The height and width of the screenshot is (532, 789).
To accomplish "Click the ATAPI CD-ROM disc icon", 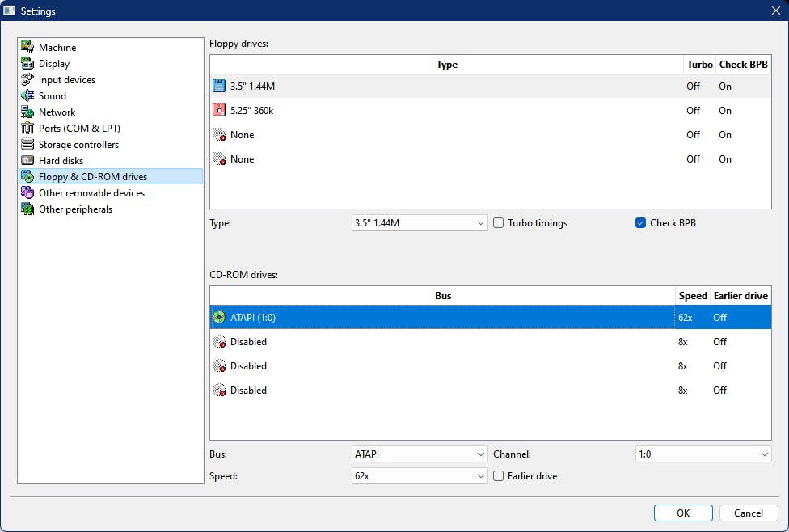I will (219, 318).
